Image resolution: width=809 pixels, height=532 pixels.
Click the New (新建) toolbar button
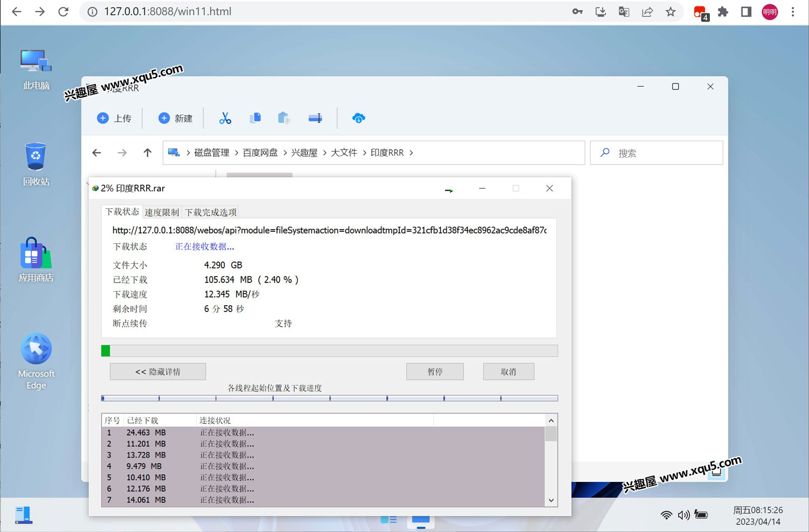point(175,118)
